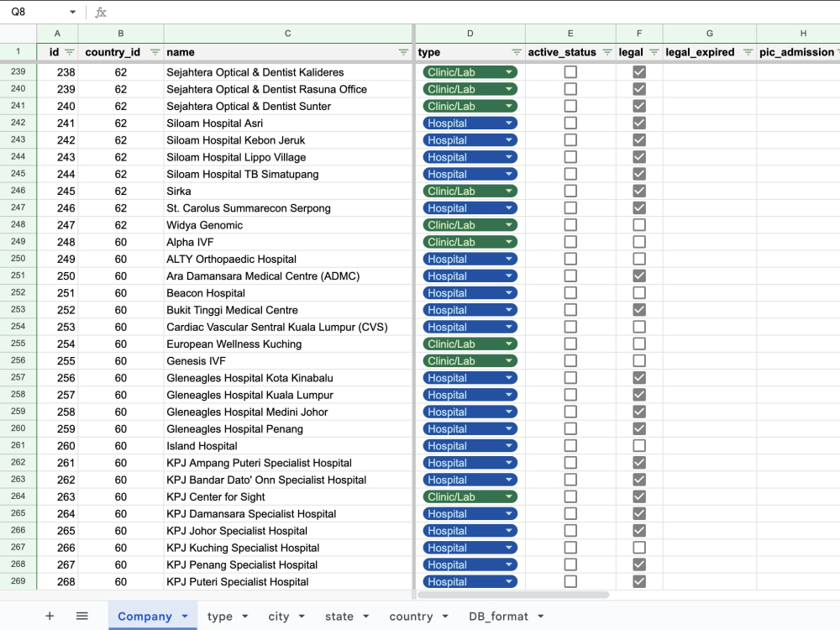Add a new sheet with plus icon
Screen dimensions: 840x630
pos(50,616)
